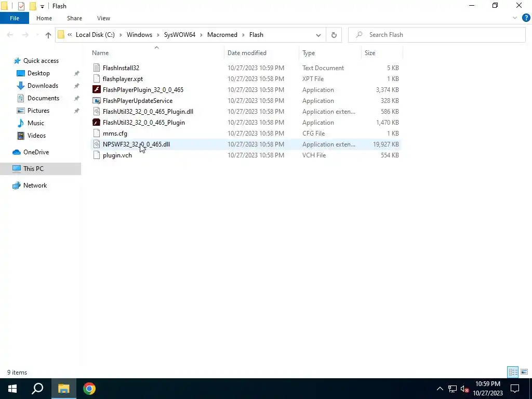Expand the arrow after Macromed breadcrumb
The height and width of the screenshot is (399, 532).
[243, 35]
